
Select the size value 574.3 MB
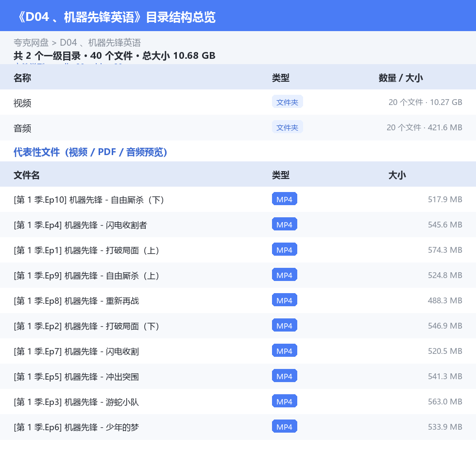(x=445, y=250)
